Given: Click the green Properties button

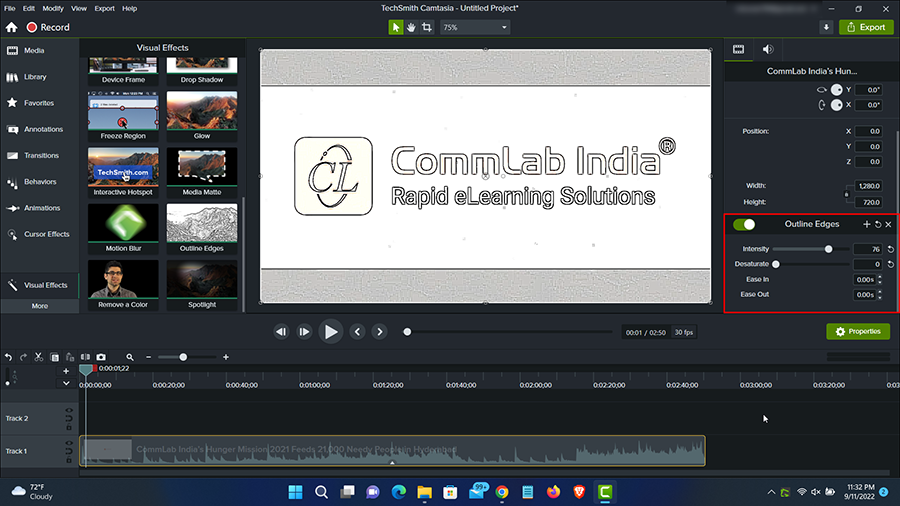Looking at the screenshot, I should tap(858, 332).
